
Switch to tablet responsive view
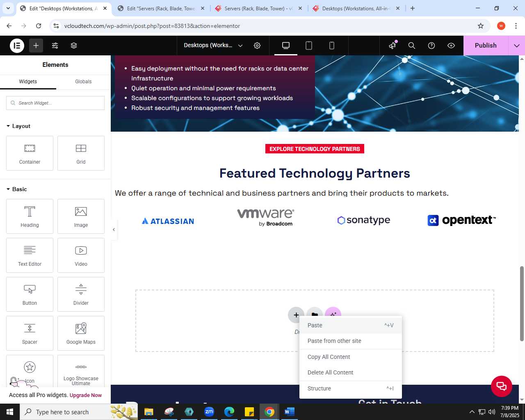point(309,46)
